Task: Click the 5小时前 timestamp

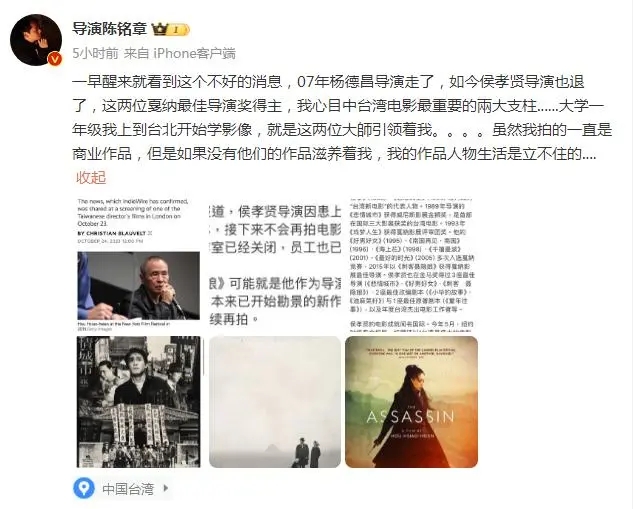Action: click(95, 54)
